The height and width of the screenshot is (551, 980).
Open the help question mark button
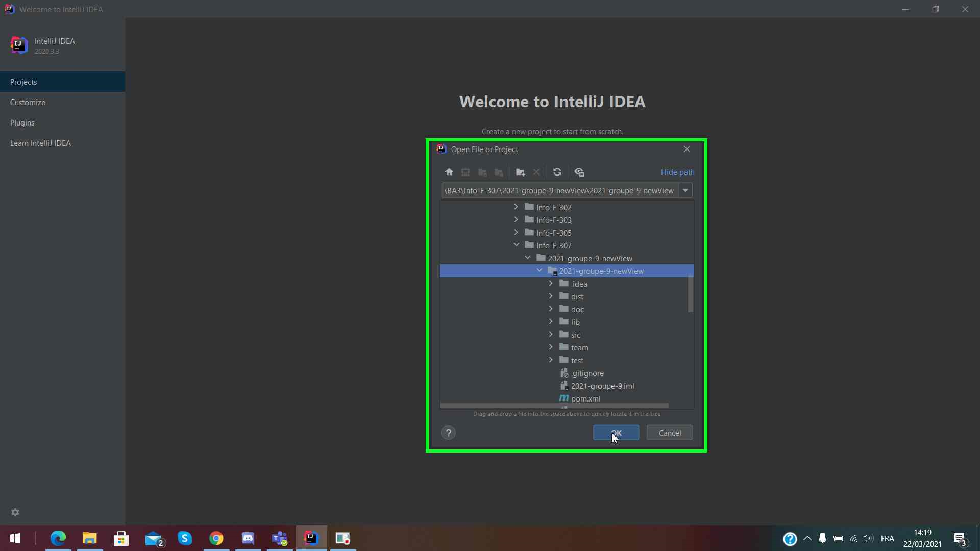[x=449, y=433]
